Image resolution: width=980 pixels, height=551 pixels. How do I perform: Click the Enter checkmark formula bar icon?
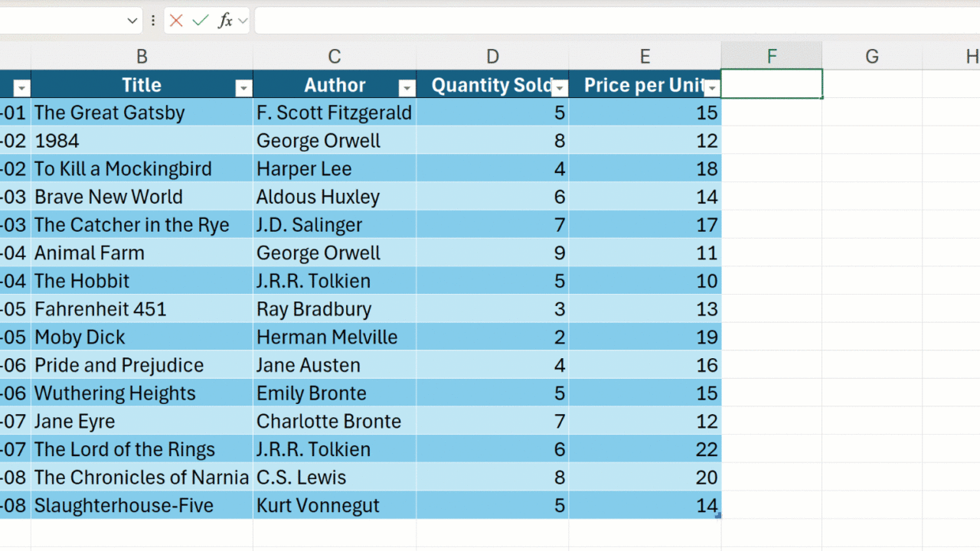click(x=201, y=21)
